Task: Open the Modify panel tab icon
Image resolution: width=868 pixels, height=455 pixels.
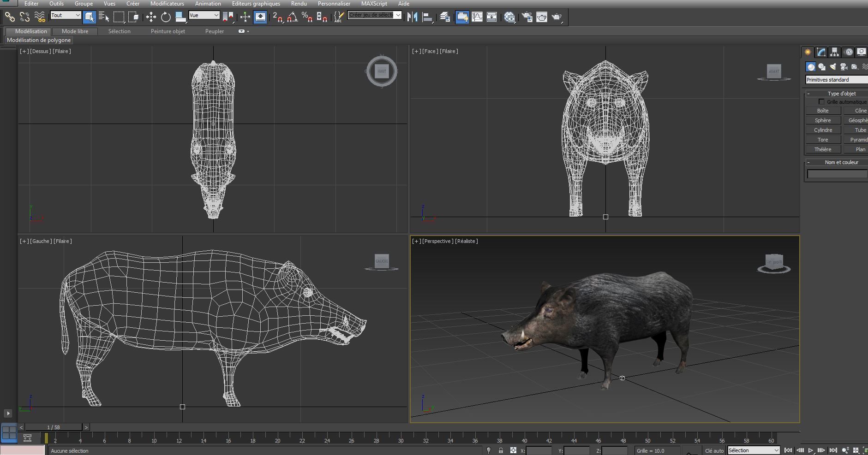Action: [821, 52]
